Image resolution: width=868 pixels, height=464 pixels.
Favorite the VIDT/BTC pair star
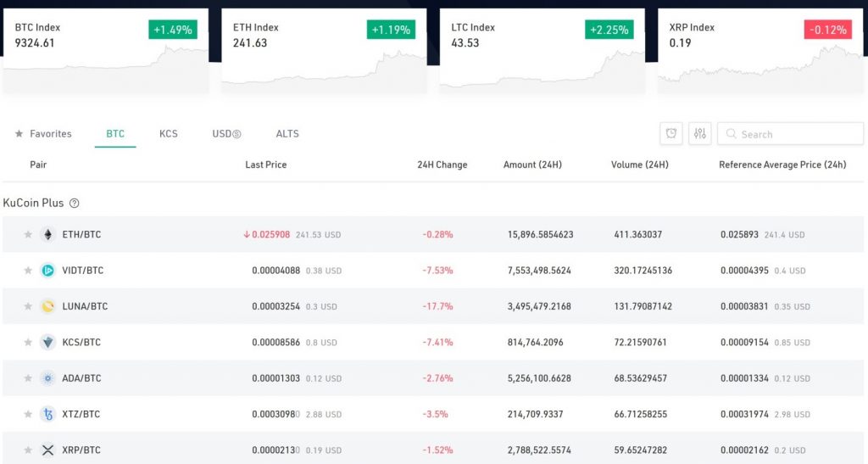point(28,271)
